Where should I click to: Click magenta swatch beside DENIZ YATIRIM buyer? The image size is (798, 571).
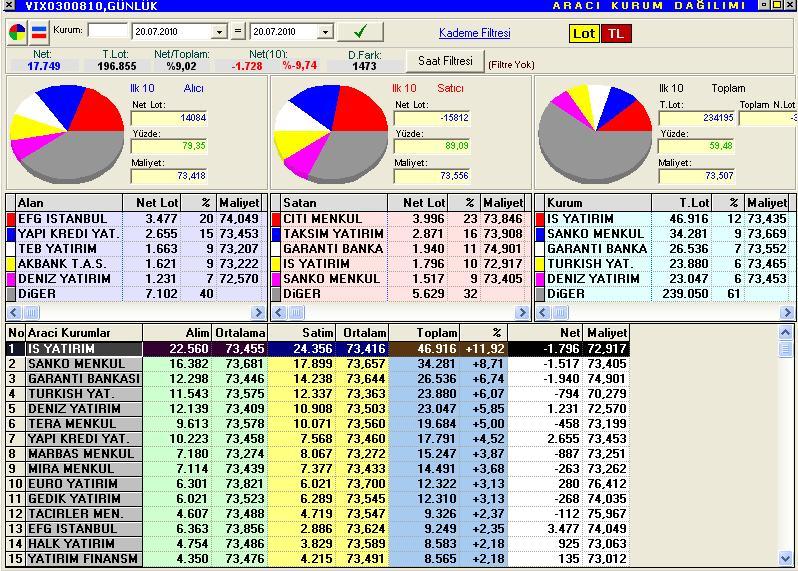point(11,279)
